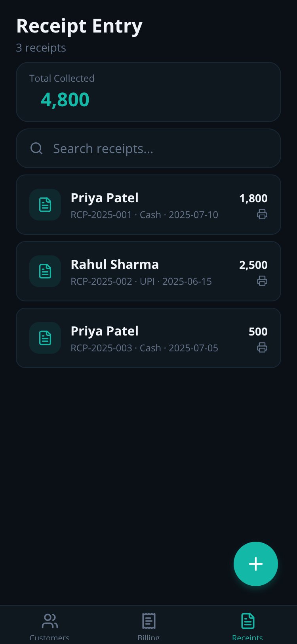Click the 1,800 amount on first receipt
Image resolution: width=297 pixels, height=644 pixels.
tap(253, 198)
